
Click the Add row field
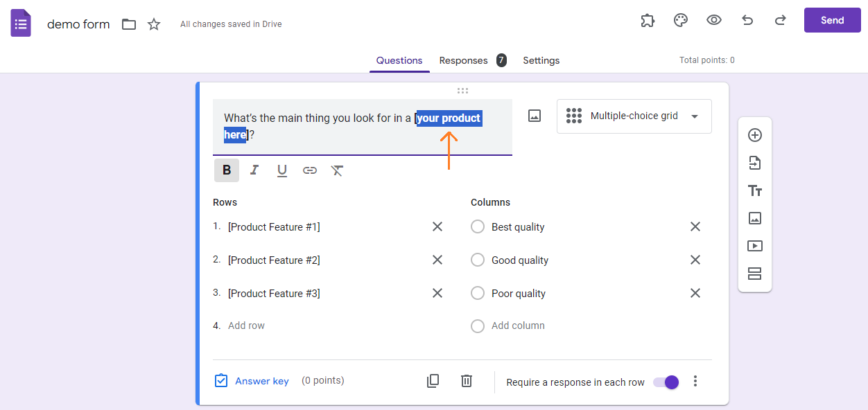point(246,326)
